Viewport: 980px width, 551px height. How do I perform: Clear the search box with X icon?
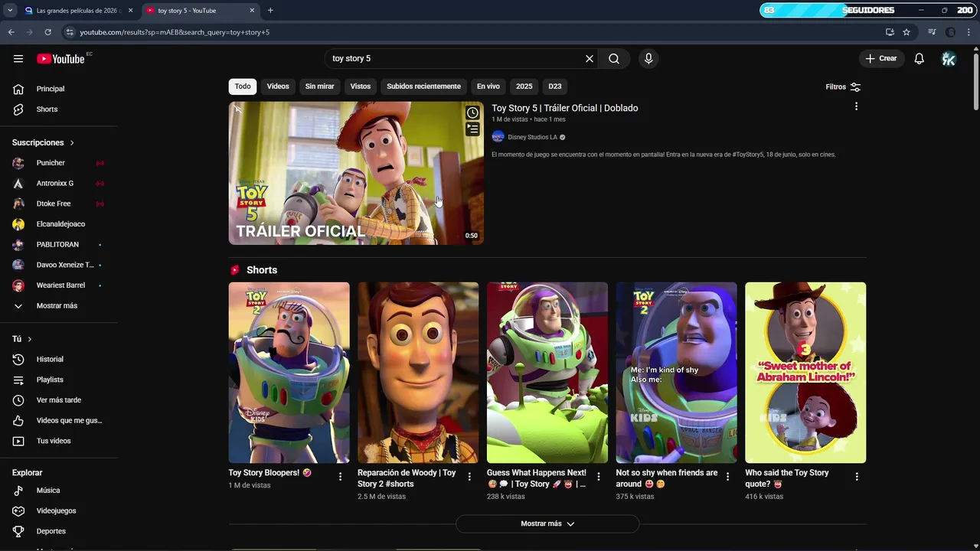590,59
